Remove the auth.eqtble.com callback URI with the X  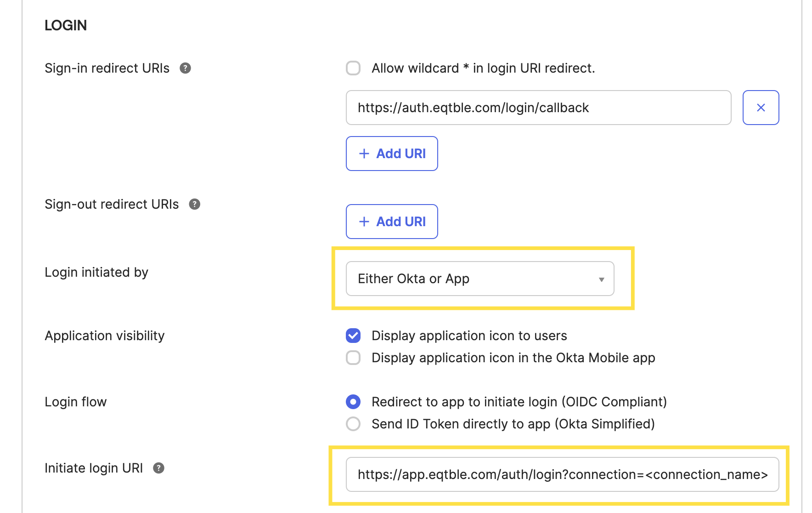[761, 108]
